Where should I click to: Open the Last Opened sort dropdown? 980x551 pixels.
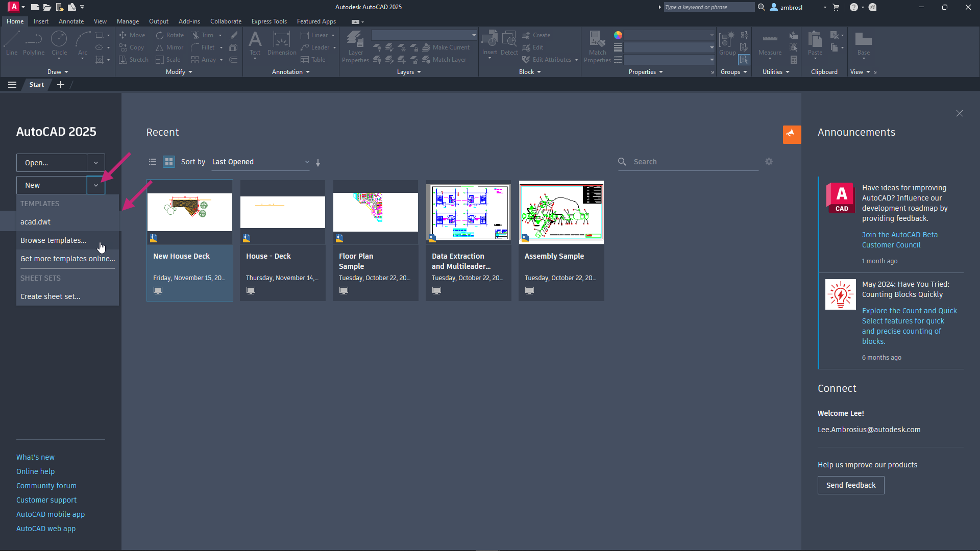tap(260, 162)
